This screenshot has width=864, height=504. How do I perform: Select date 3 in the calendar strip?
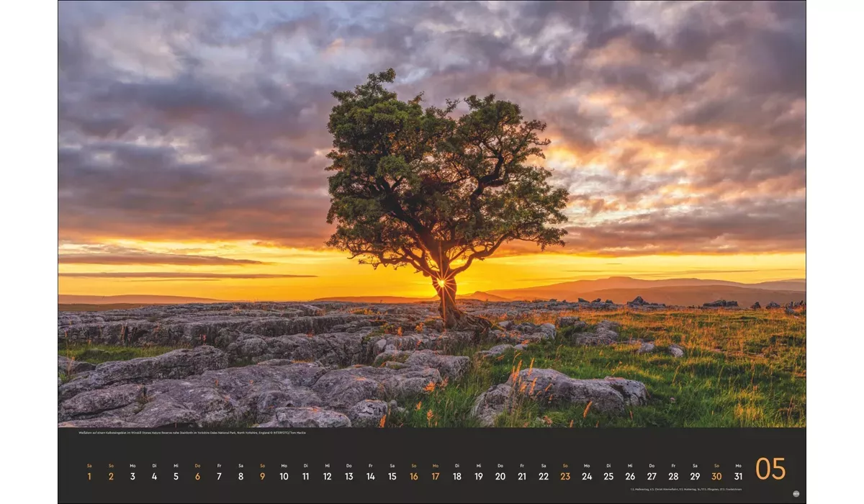point(132,476)
